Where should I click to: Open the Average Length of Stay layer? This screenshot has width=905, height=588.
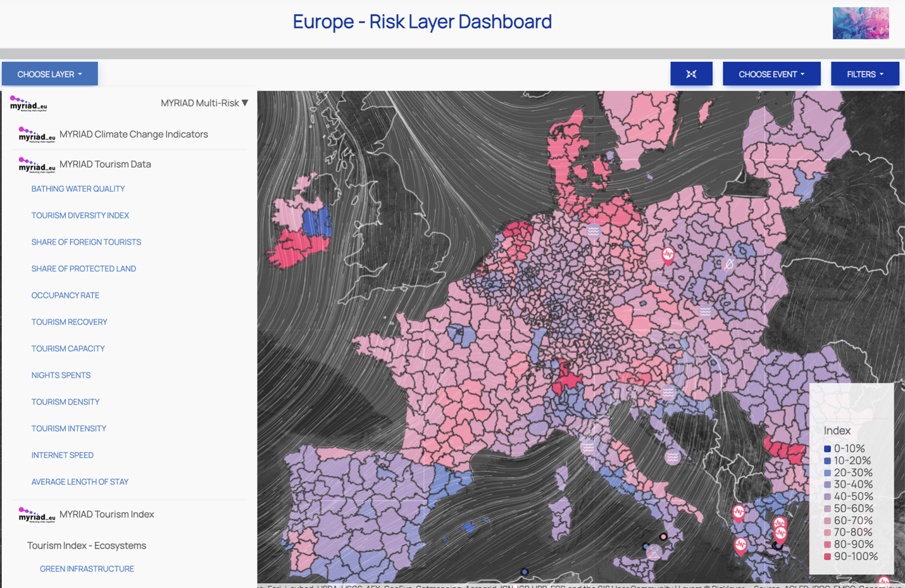(80, 481)
